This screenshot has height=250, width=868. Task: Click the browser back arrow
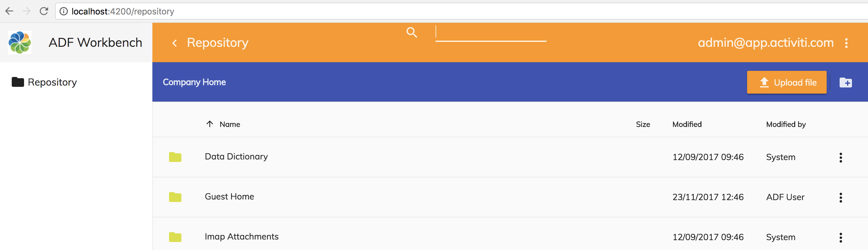(x=10, y=11)
